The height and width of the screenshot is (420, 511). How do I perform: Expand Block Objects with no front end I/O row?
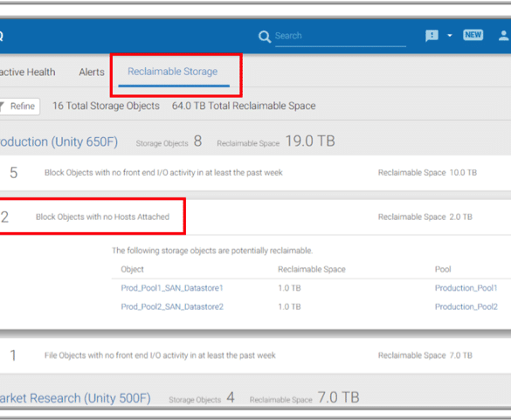tap(255, 173)
